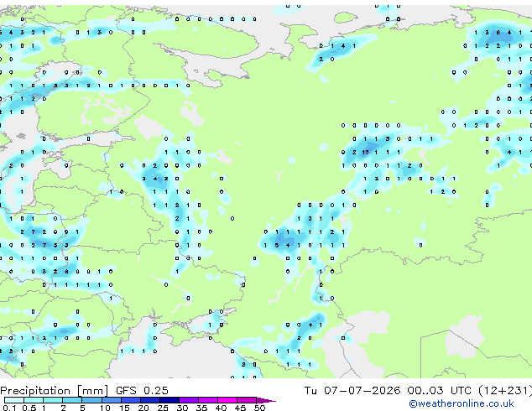Click the date '07-07-2026' in the footer
Screen dimensions: 532x411
(x=362, y=391)
